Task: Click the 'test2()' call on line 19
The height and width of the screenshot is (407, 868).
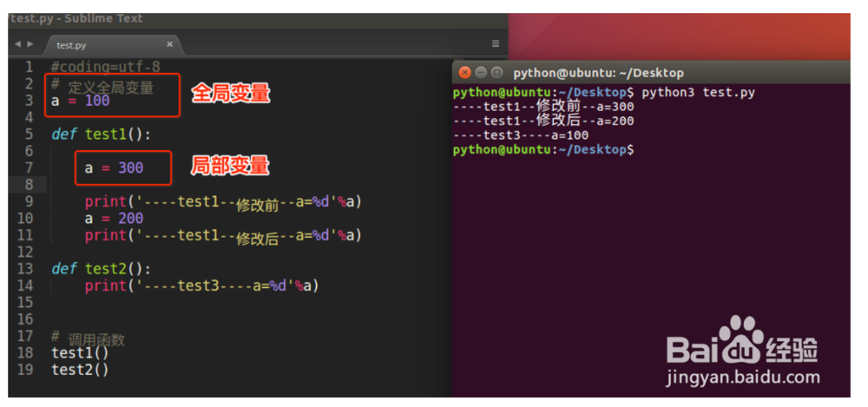Action: coord(80,370)
